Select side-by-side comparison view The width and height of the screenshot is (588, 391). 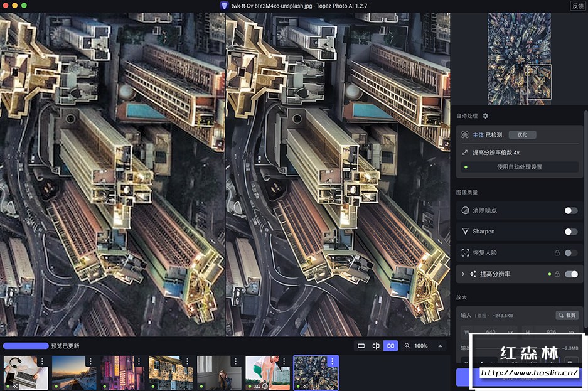390,346
